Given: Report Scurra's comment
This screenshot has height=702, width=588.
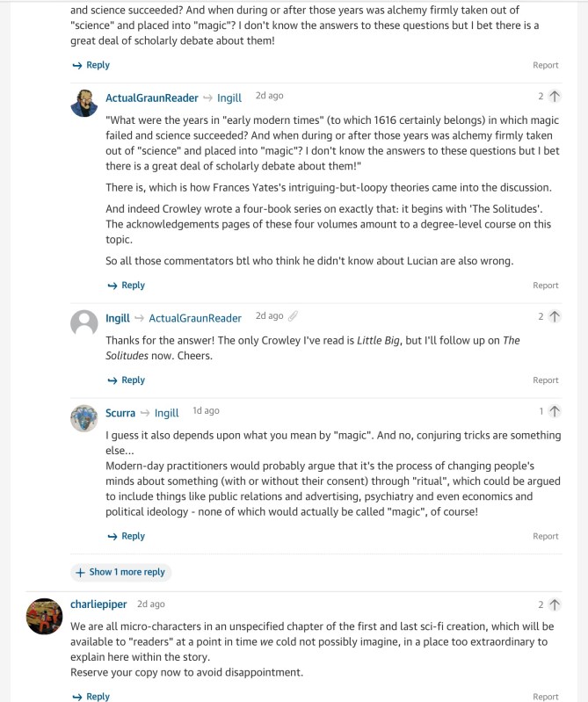Looking at the screenshot, I should tap(545, 536).
